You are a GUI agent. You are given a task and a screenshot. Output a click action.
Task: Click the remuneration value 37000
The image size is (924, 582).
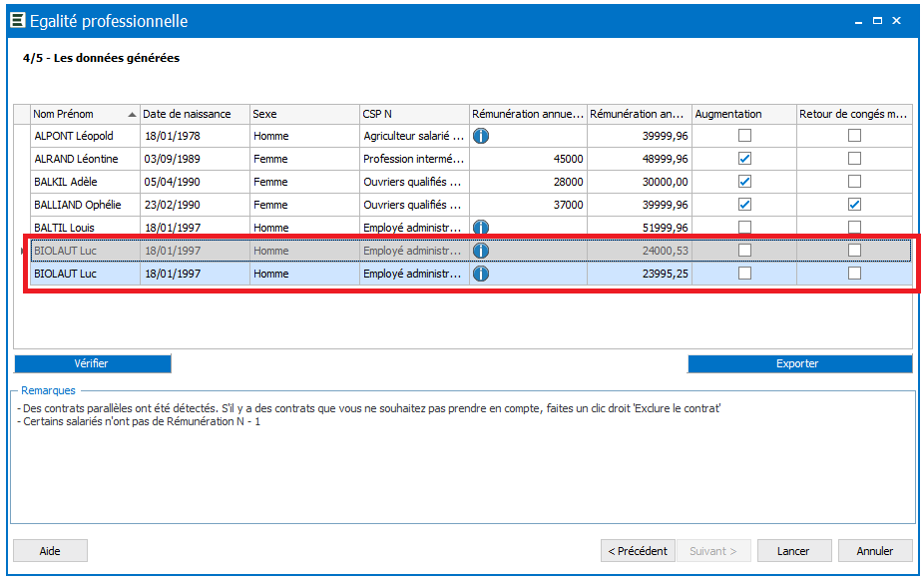tap(568, 206)
